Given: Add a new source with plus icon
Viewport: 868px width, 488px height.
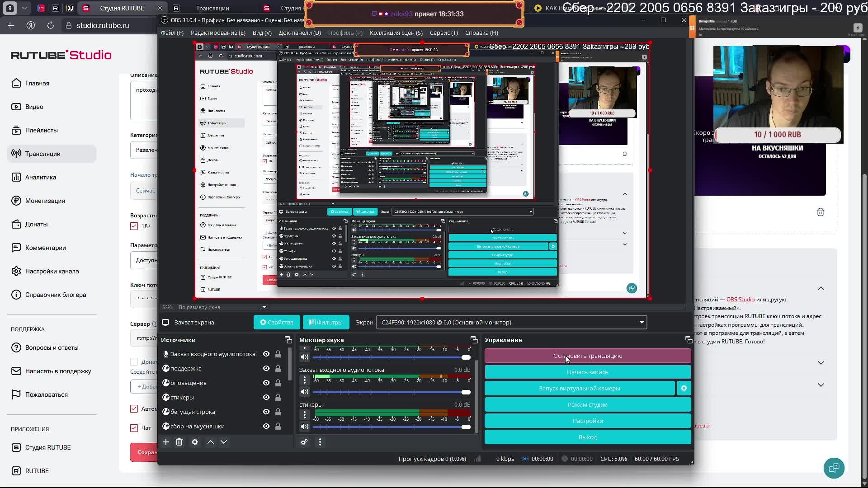Looking at the screenshot, I should click(166, 442).
